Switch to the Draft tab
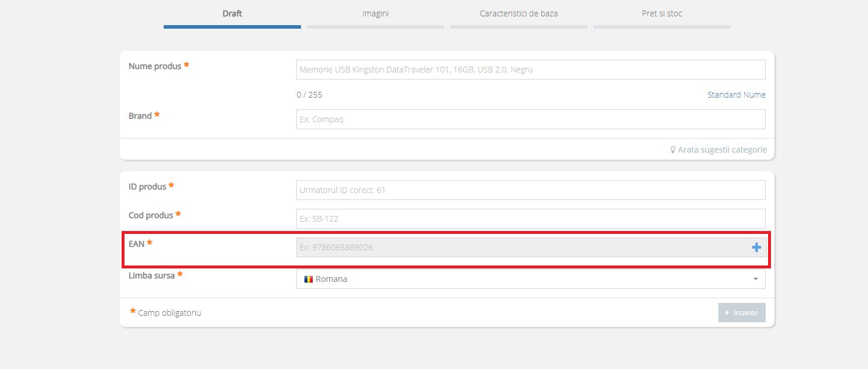Image resolution: width=868 pixels, height=369 pixels. tap(232, 13)
